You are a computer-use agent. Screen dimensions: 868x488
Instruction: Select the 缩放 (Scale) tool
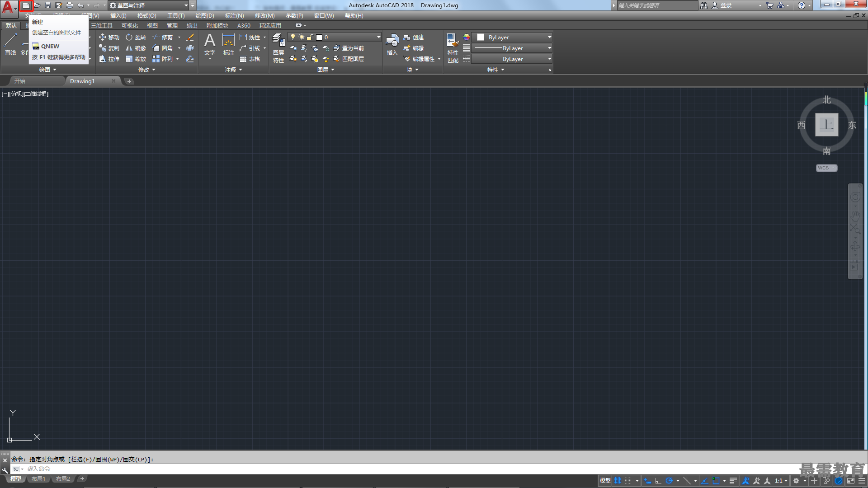click(136, 59)
